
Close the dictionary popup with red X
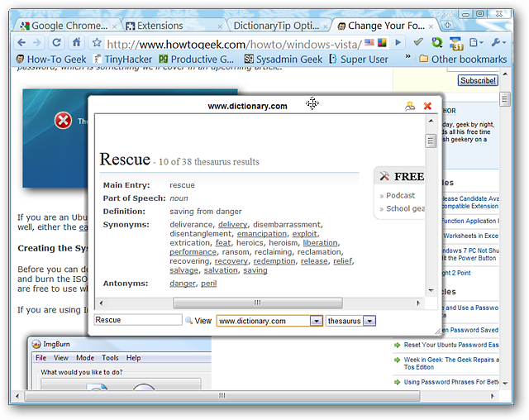click(x=427, y=106)
